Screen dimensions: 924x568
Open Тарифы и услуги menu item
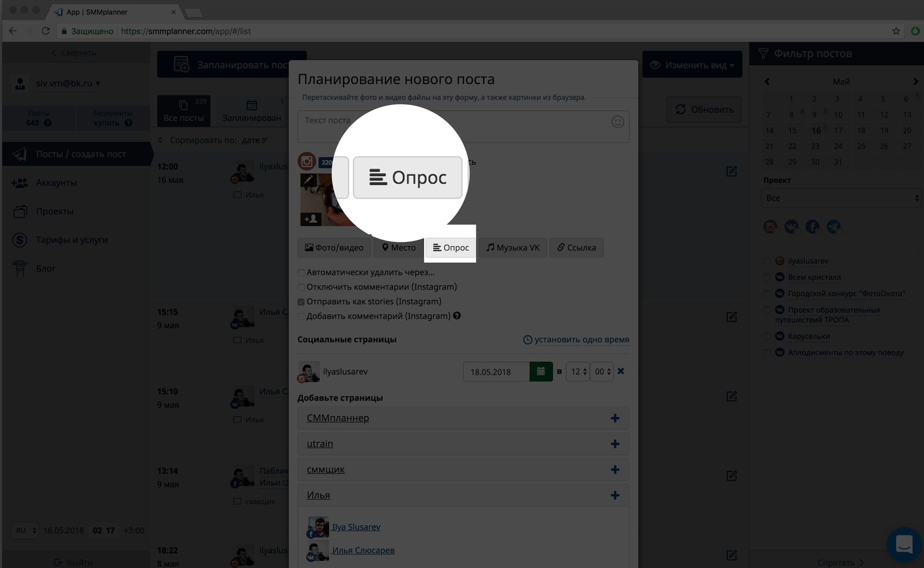72,240
